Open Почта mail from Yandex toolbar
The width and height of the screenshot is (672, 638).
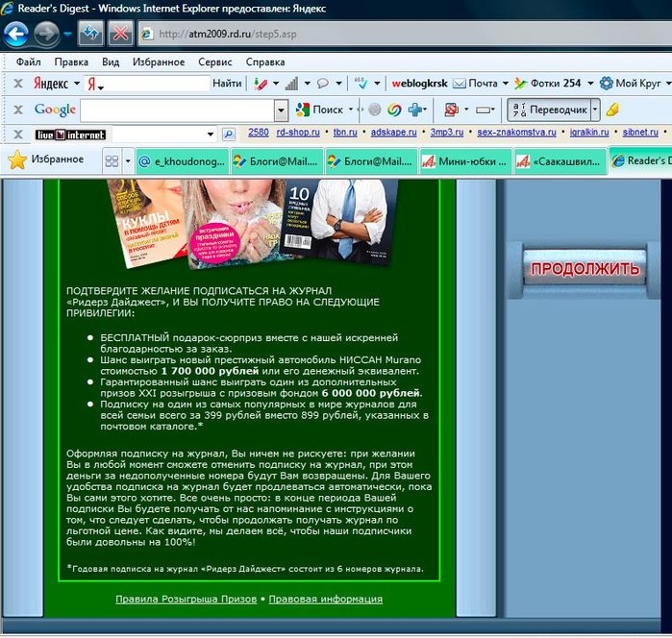click(475, 84)
